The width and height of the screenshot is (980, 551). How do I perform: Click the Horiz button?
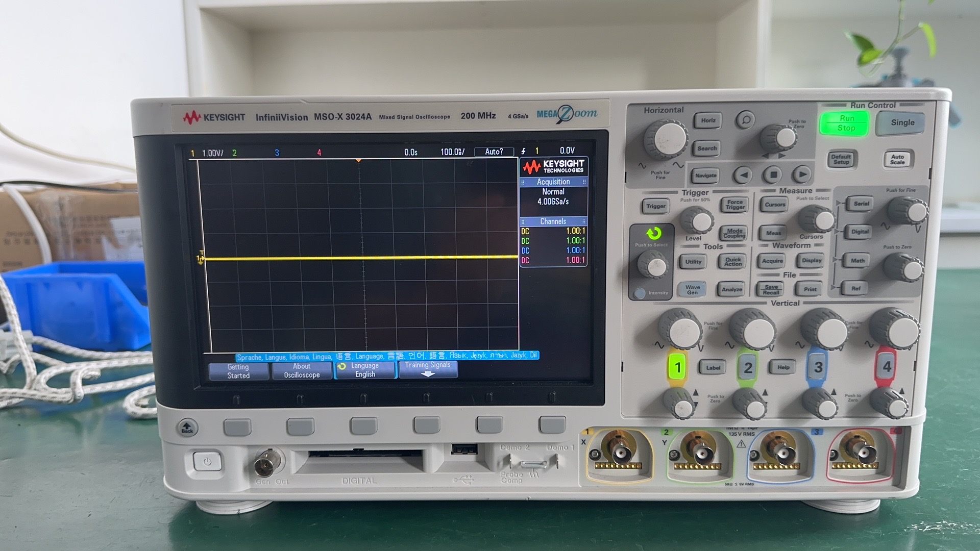click(707, 120)
